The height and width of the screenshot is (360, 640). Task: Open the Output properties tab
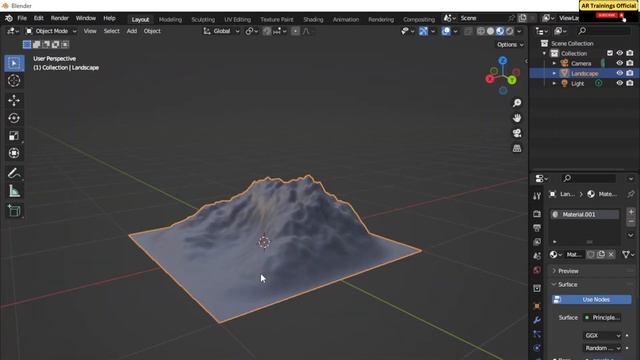pyautogui.click(x=537, y=228)
